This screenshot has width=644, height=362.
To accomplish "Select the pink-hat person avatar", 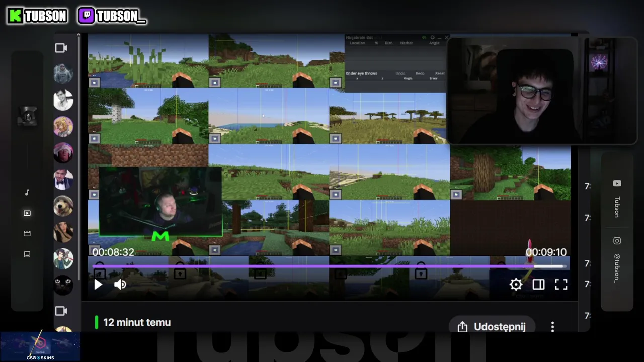I will [x=63, y=153].
